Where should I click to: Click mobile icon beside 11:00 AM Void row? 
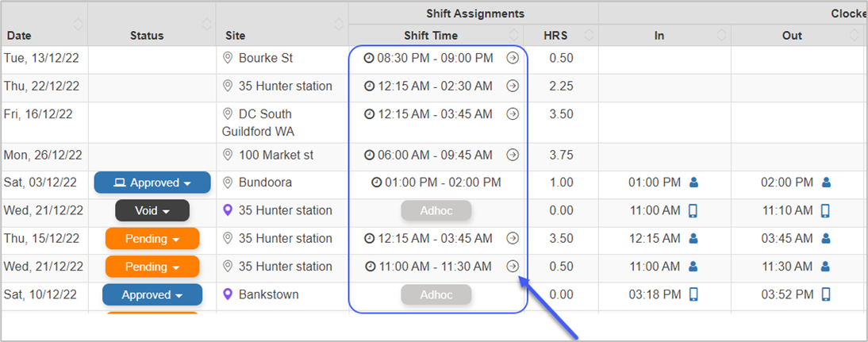click(x=693, y=211)
